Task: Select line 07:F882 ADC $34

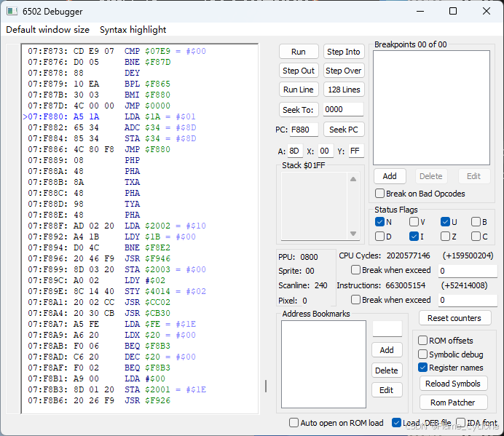Action: (x=112, y=127)
